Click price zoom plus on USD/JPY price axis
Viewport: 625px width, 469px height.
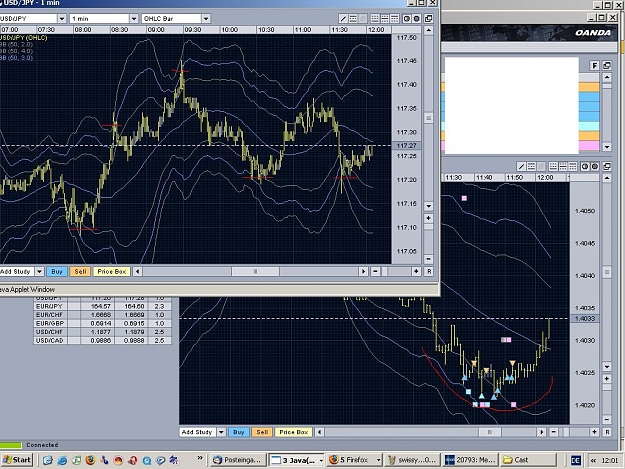coord(428,218)
